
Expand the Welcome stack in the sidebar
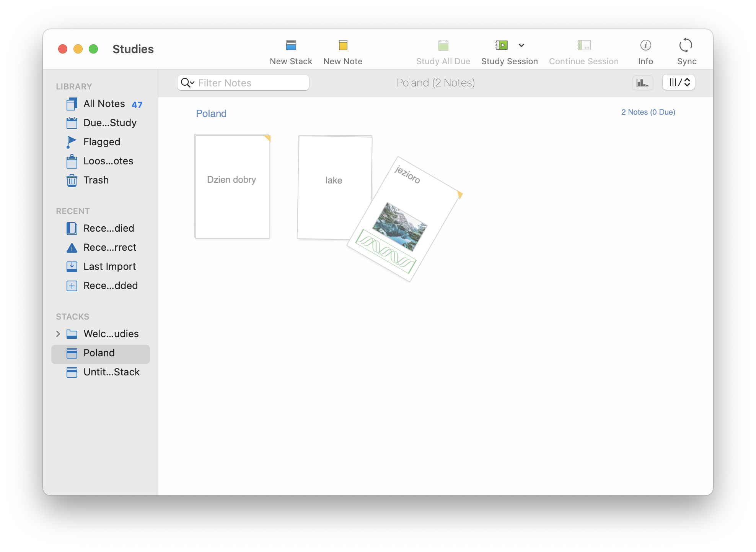(x=58, y=334)
